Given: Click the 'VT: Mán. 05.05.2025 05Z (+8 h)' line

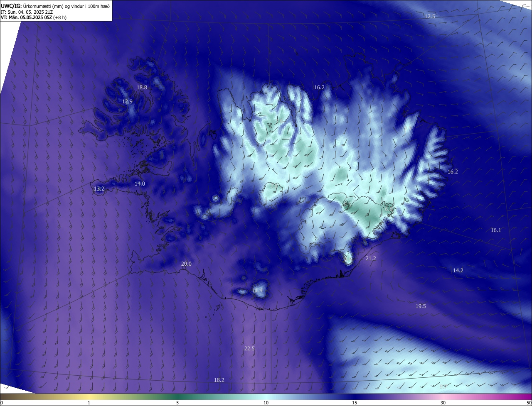Looking at the screenshot, I should pyautogui.click(x=34, y=17).
